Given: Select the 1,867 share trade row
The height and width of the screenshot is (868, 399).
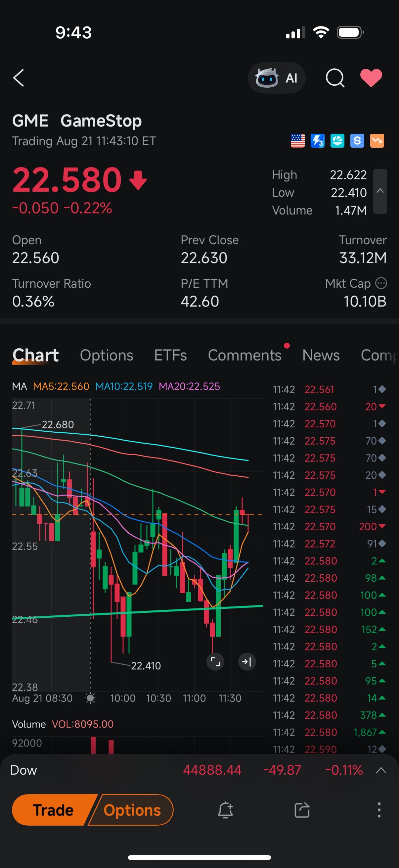Looking at the screenshot, I should (x=329, y=732).
